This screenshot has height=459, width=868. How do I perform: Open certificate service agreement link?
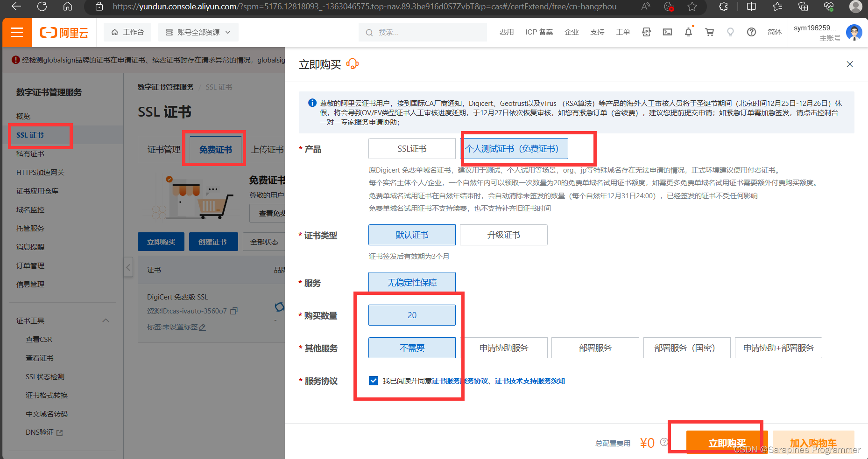[x=460, y=381]
